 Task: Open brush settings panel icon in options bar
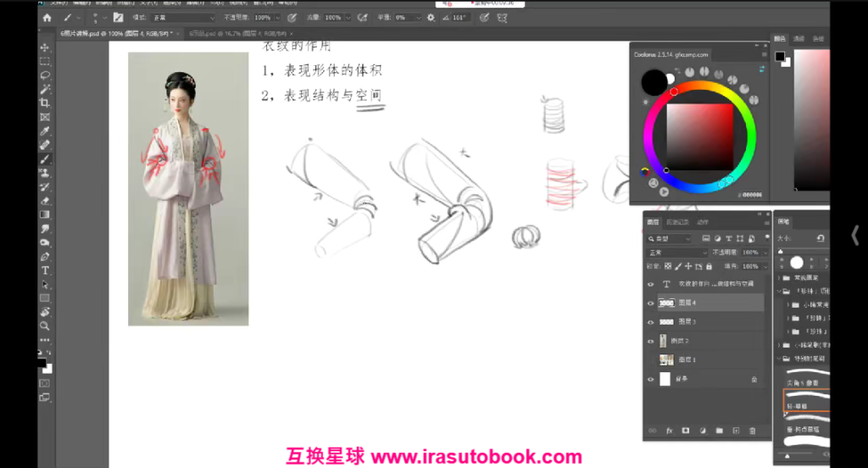click(x=118, y=18)
